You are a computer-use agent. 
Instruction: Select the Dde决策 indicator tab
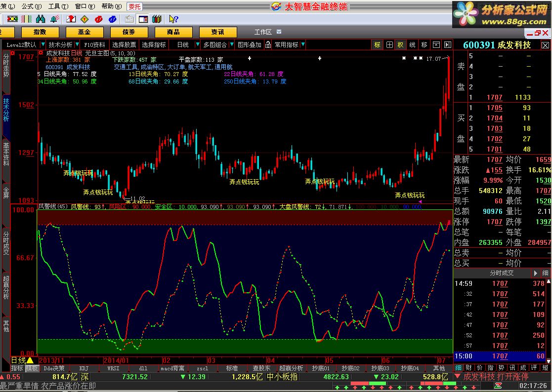coord(54,368)
